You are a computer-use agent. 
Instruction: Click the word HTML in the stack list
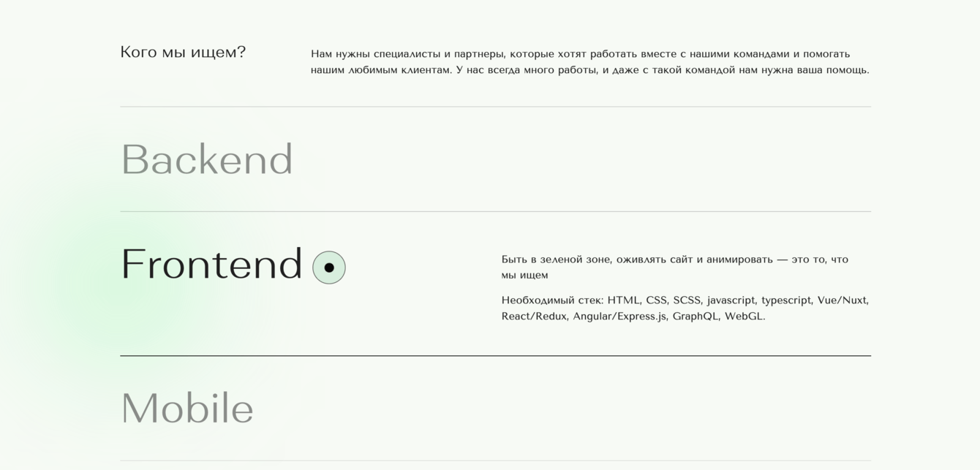click(x=623, y=300)
